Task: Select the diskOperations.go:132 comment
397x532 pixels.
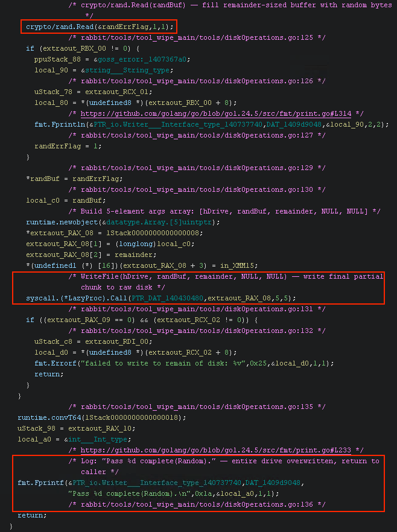Action: [197, 331]
